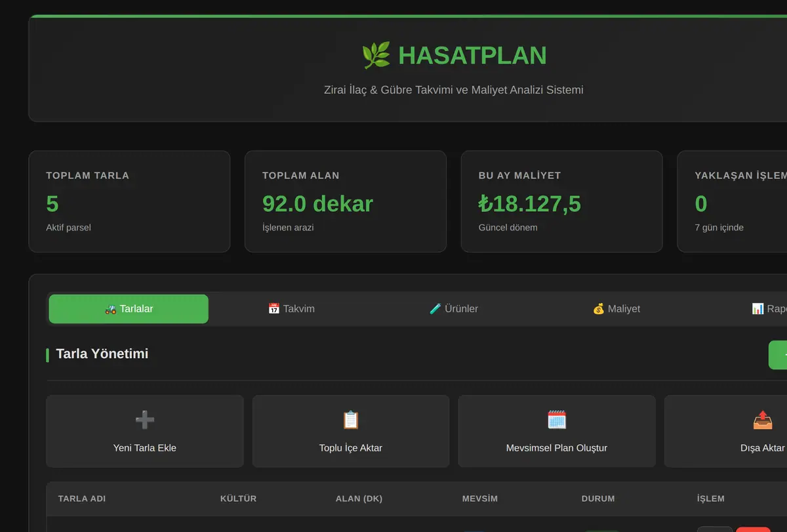The height and width of the screenshot is (532, 787).
Task: Click the HASATPLAN title text
Action: click(472, 56)
